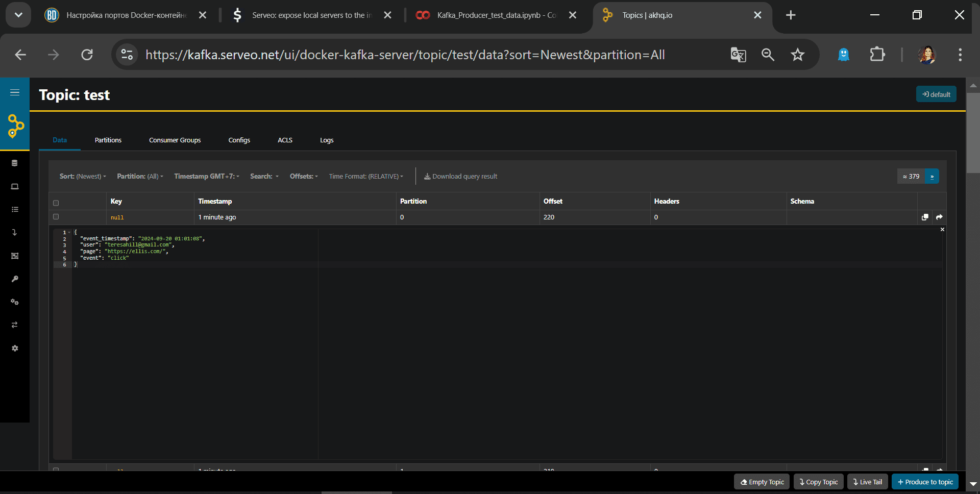
Task: Click Download query result link
Action: click(x=460, y=176)
